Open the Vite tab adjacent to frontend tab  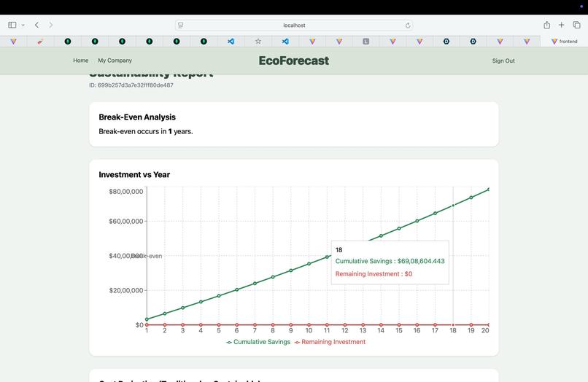[527, 42]
